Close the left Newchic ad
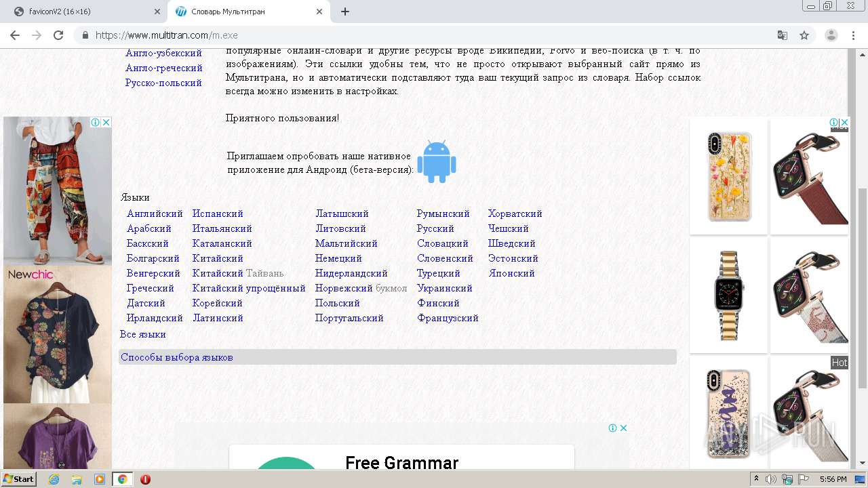This screenshot has width=868, height=488. 106,123
